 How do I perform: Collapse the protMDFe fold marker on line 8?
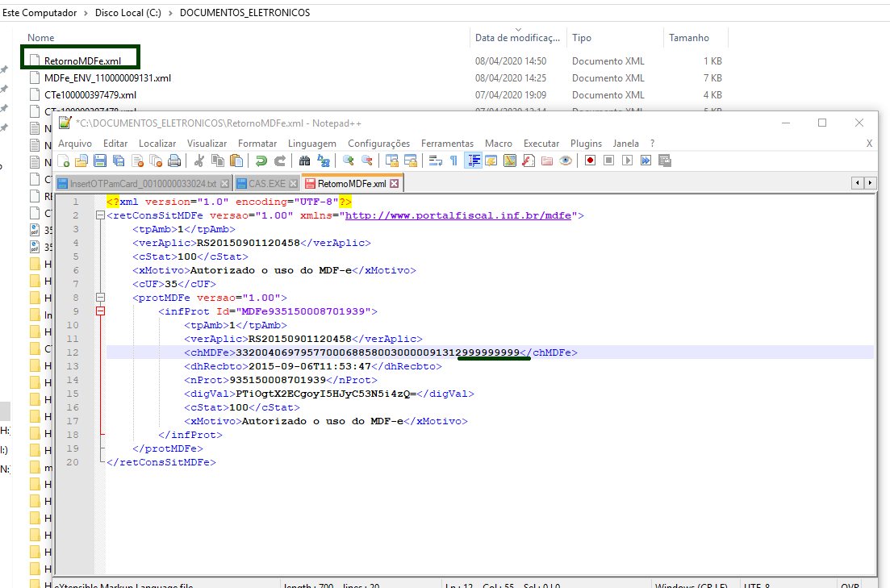100,298
